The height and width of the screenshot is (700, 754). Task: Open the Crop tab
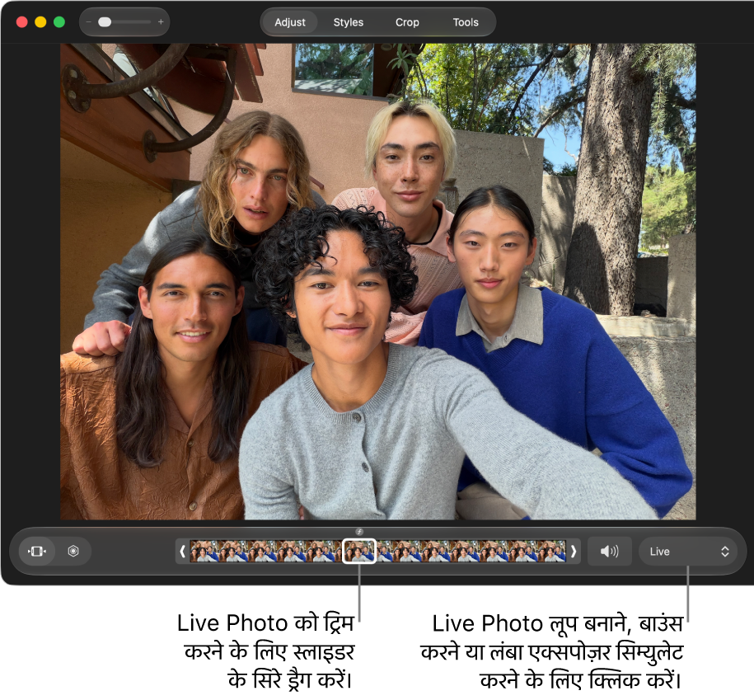pos(407,22)
